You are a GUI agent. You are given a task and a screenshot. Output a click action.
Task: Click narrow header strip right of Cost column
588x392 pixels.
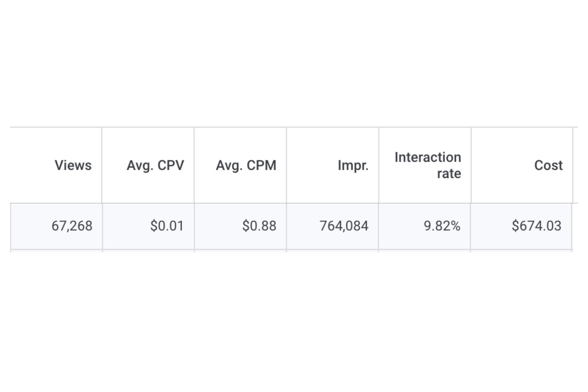click(576, 165)
